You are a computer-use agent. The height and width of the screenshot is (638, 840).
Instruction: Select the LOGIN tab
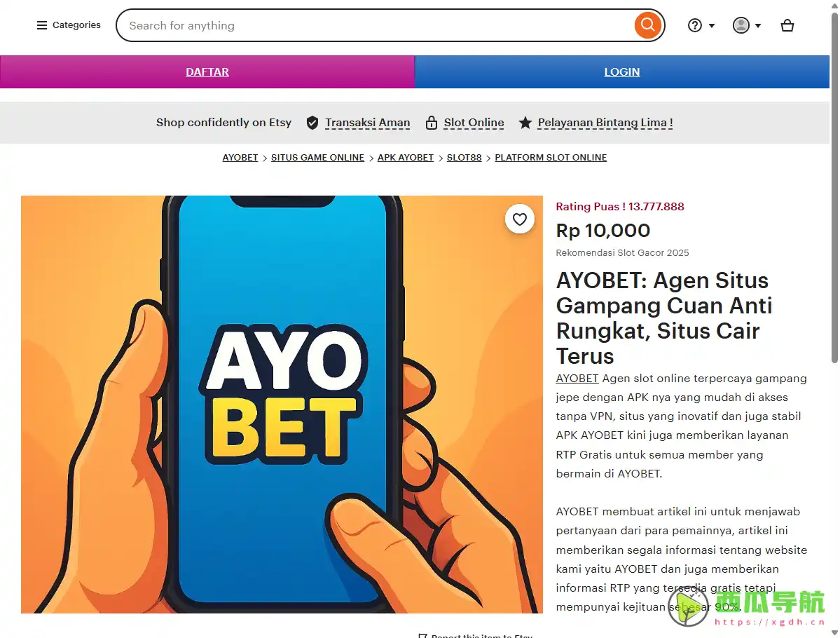(x=622, y=72)
